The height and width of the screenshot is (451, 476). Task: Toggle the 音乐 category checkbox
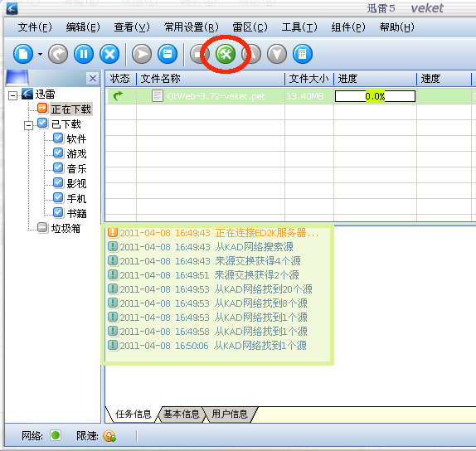(58, 167)
